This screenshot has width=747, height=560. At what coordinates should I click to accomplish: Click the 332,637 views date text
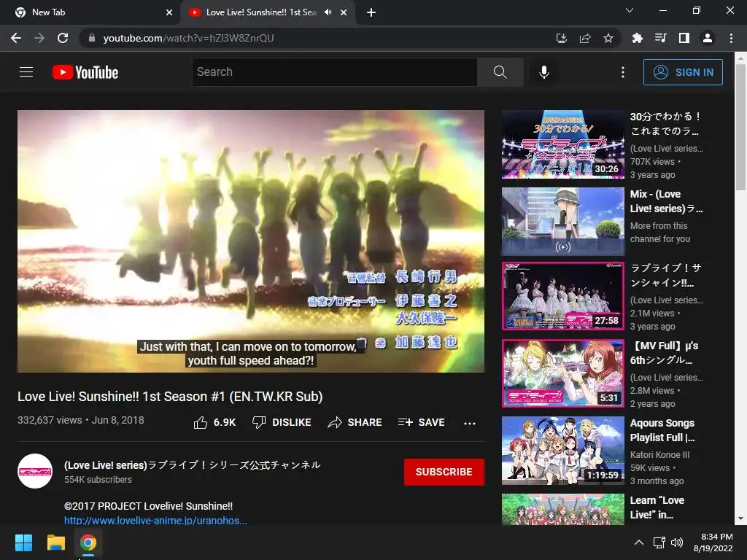point(81,420)
